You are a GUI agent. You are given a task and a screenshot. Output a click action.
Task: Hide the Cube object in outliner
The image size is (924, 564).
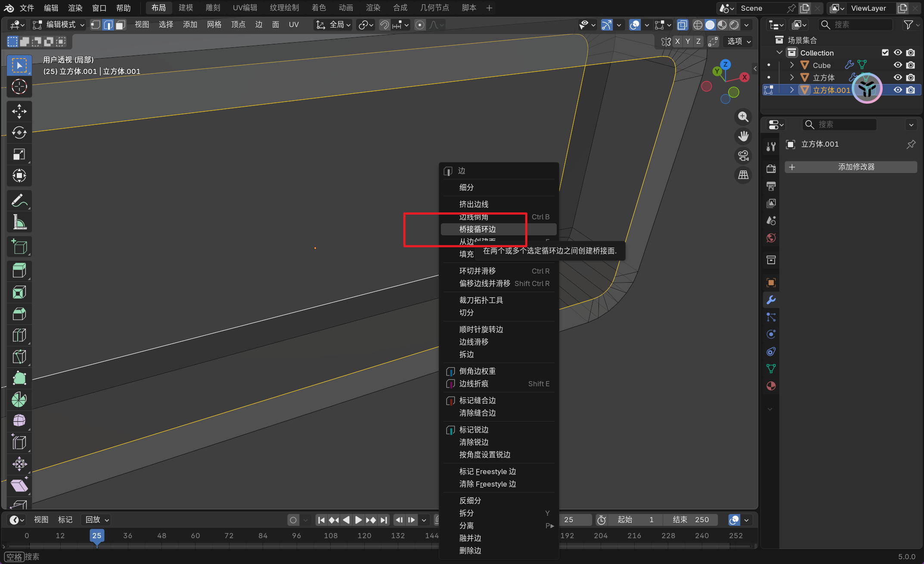(x=898, y=65)
